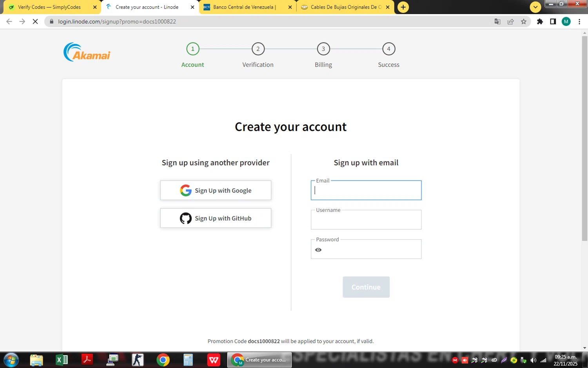Sign Up with GitHub
Screen dimensions: 588x368
click(x=216, y=218)
